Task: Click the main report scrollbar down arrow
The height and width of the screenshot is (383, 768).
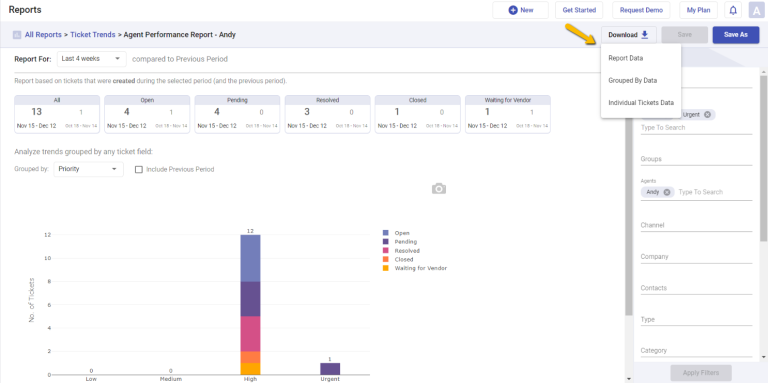Action: 629,379
